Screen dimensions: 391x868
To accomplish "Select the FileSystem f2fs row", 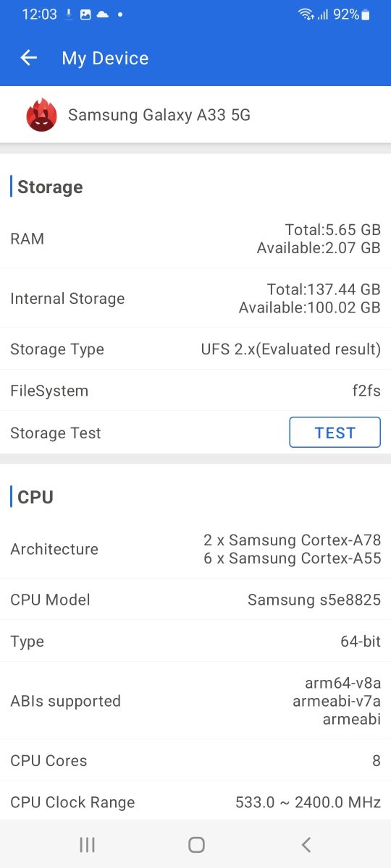I will (x=195, y=391).
